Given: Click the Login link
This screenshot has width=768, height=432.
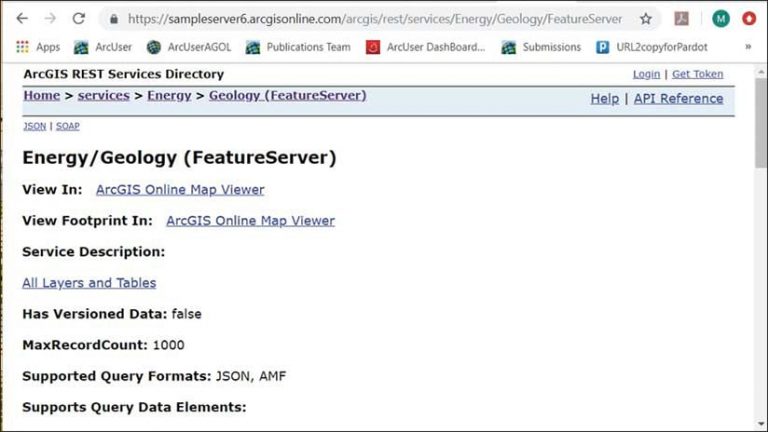Looking at the screenshot, I should (646, 74).
